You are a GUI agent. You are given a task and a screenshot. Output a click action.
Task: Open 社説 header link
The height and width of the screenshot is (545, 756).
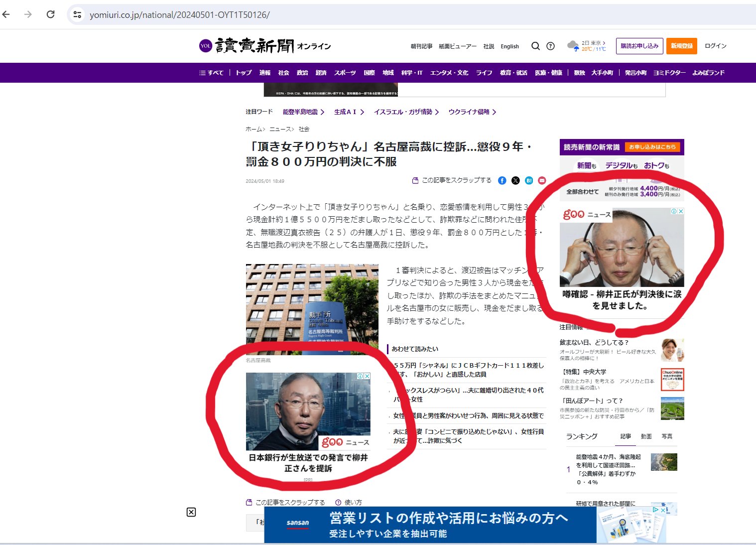(489, 46)
